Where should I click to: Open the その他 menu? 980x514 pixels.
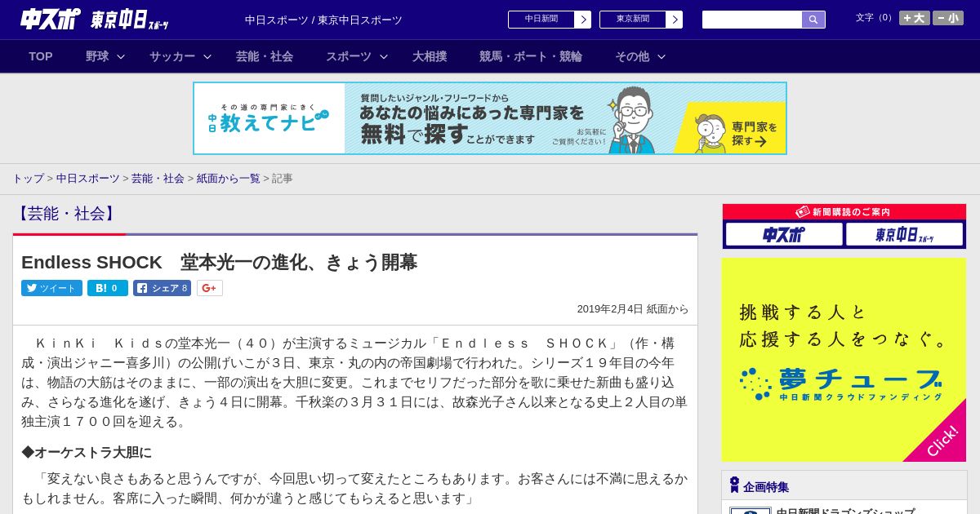click(x=632, y=56)
